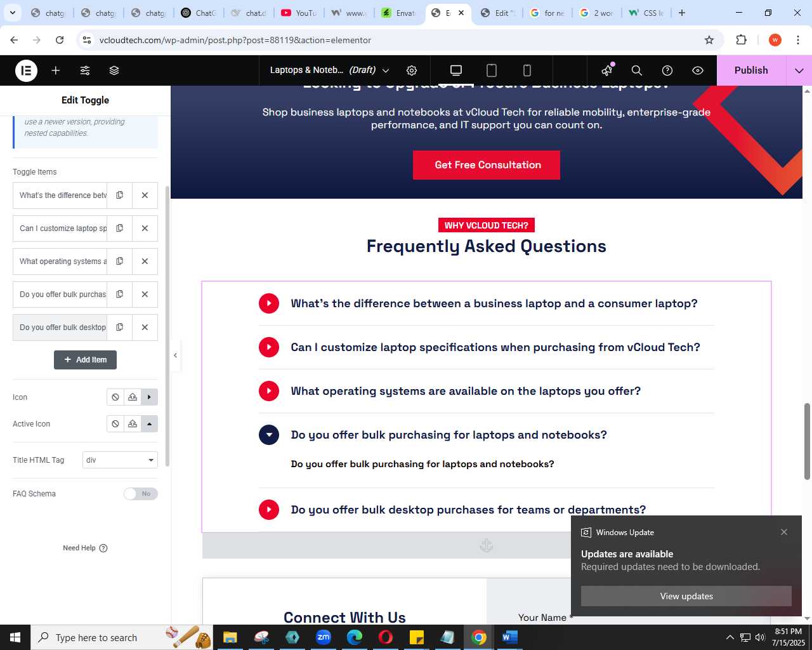Bookmark this page with star icon
Screen dimensions: 812x650
[x=709, y=40]
